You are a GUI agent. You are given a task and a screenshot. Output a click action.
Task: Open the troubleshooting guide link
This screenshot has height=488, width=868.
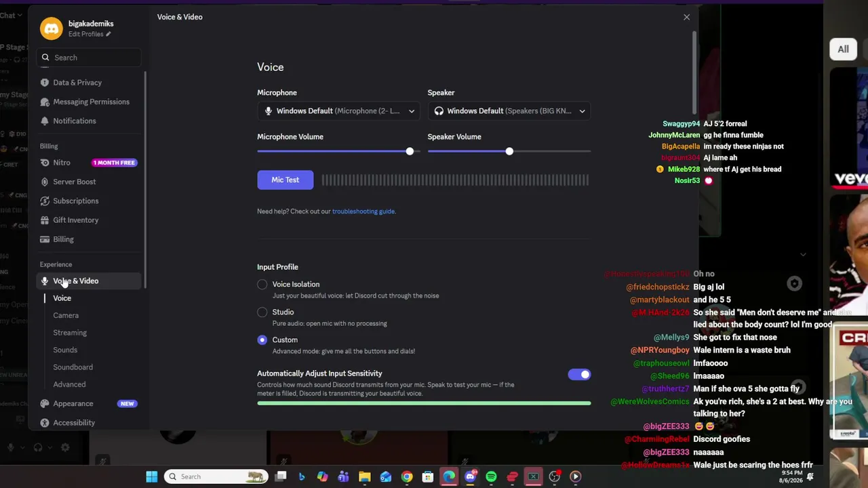[363, 211]
